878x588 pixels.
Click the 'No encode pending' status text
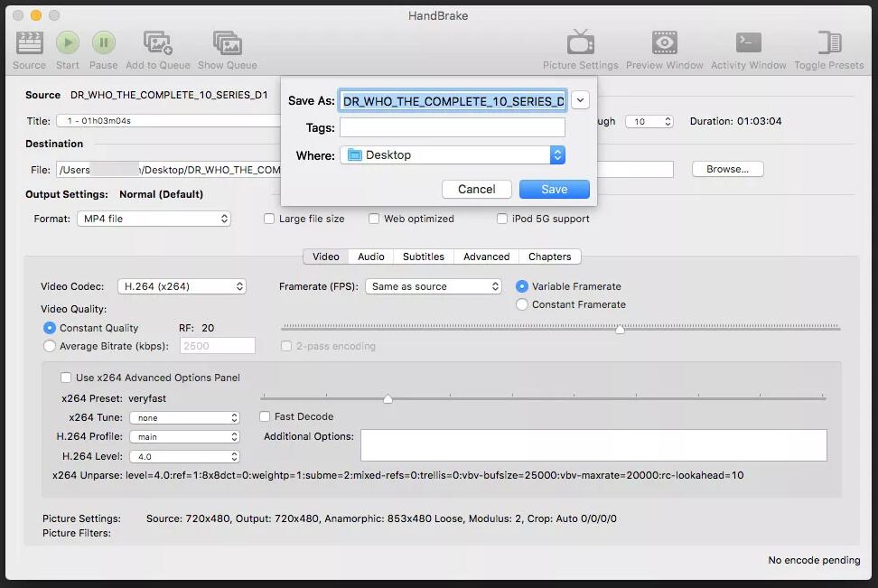[814, 560]
